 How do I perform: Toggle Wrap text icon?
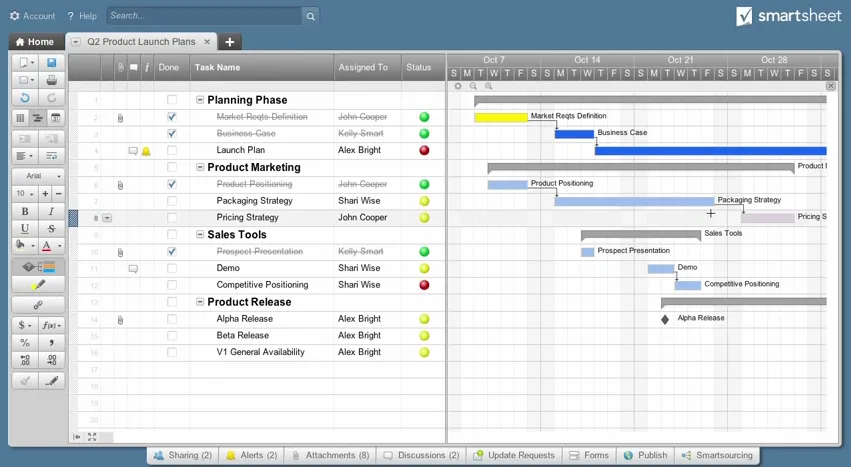pyautogui.click(x=52, y=156)
